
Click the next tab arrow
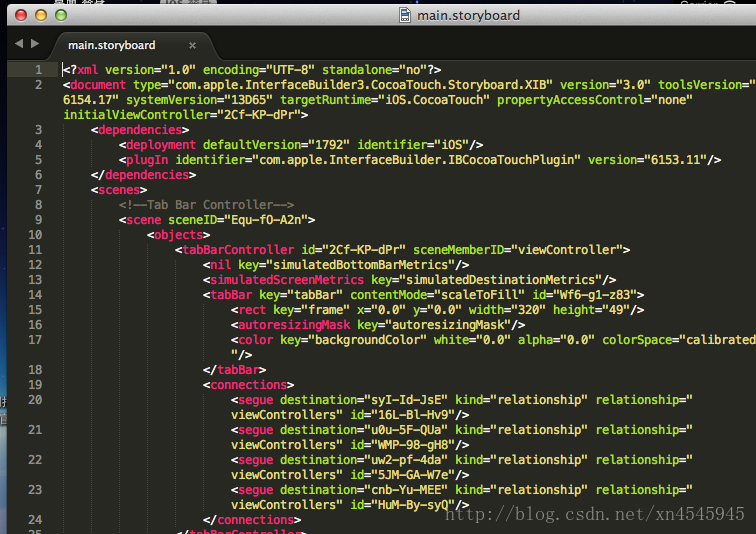click(35, 44)
